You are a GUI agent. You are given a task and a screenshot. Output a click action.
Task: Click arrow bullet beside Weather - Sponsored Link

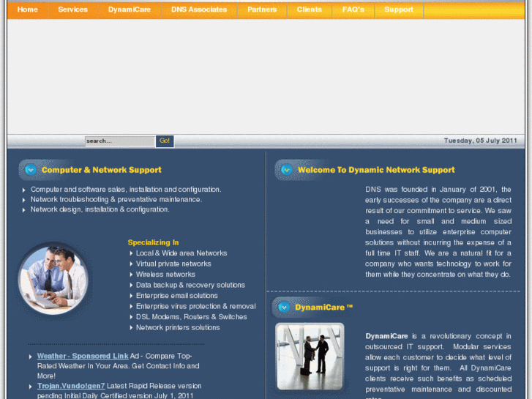31,357
